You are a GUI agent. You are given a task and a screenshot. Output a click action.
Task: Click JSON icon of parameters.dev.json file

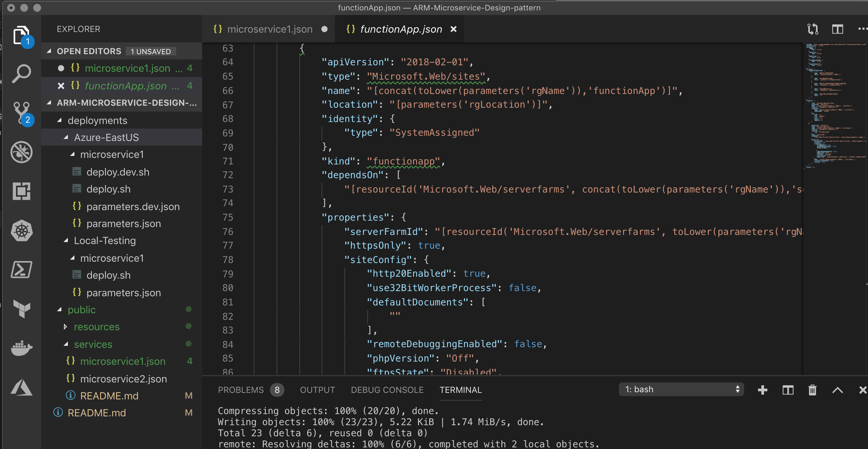tap(77, 206)
